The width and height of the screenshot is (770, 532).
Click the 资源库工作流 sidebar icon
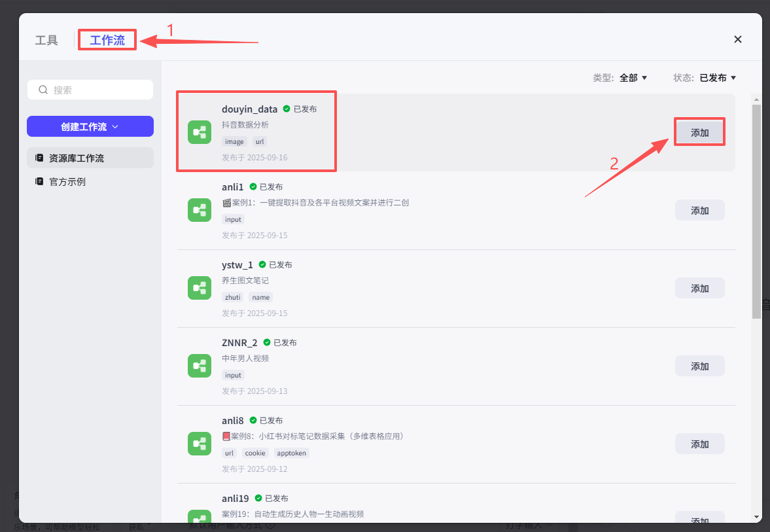pyautogui.click(x=39, y=158)
